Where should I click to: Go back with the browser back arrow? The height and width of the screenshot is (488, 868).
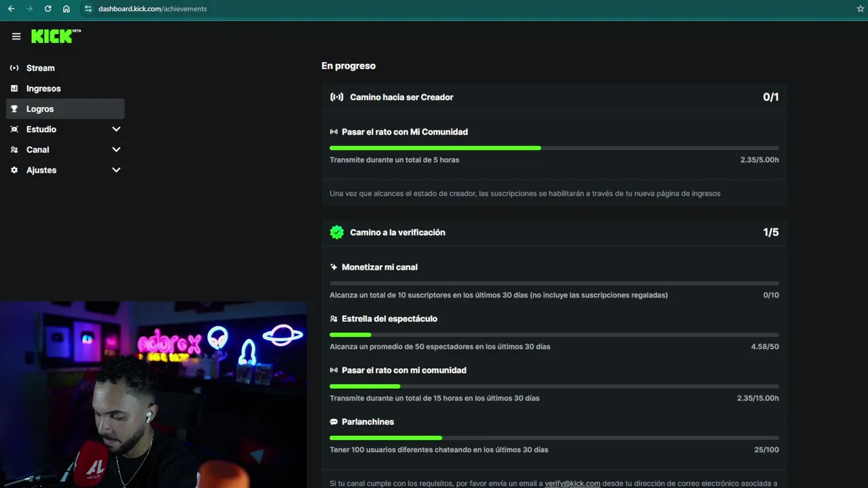pos(11,9)
